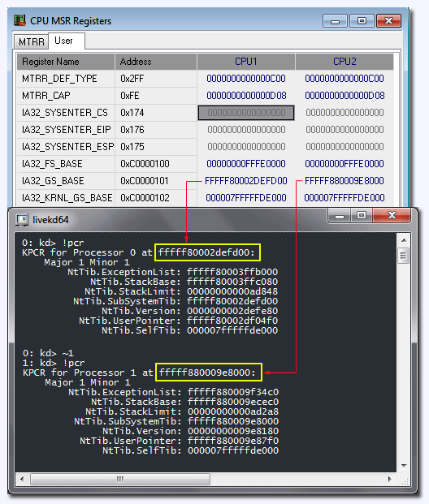Click the 0x174 address cell
This screenshot has width=429, height=504.
pyautogui.click(x=156, y=113)
